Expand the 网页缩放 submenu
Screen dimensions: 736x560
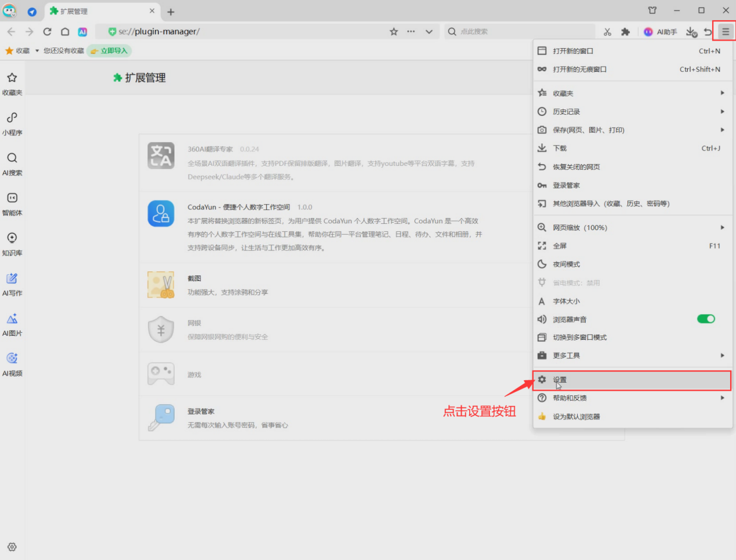[632, 228]
